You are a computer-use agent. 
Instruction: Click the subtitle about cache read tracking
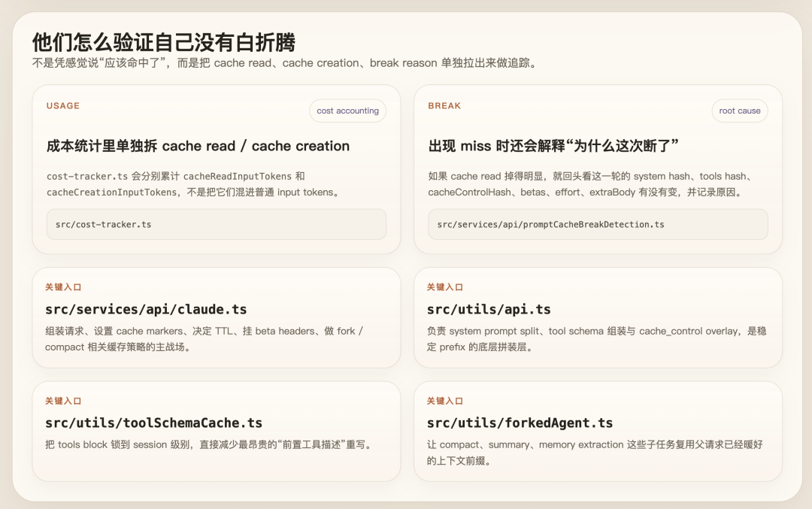[284, 63]
